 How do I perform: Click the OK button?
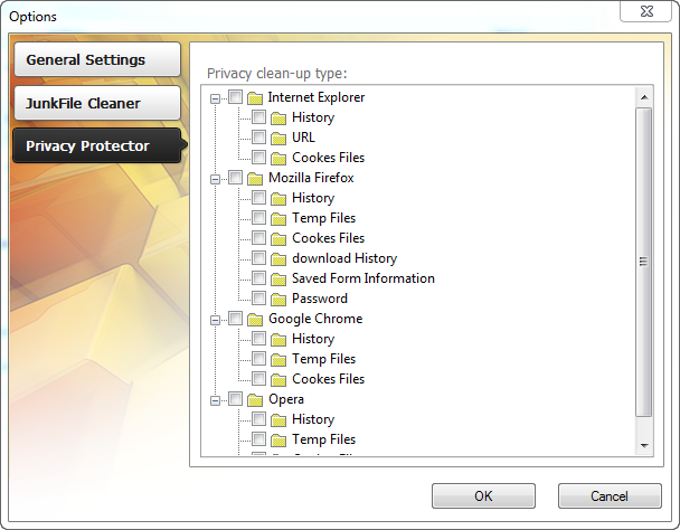click(x=484, y=496)
